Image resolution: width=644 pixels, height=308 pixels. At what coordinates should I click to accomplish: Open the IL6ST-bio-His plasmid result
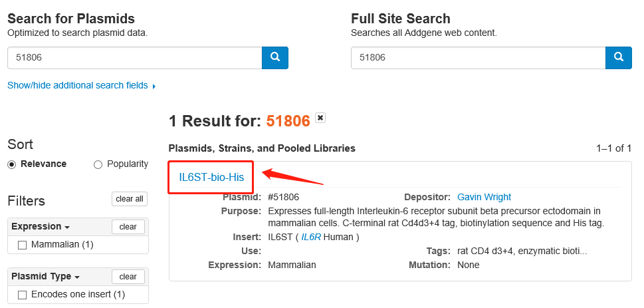pyautogui.click(x=211, y=177)
